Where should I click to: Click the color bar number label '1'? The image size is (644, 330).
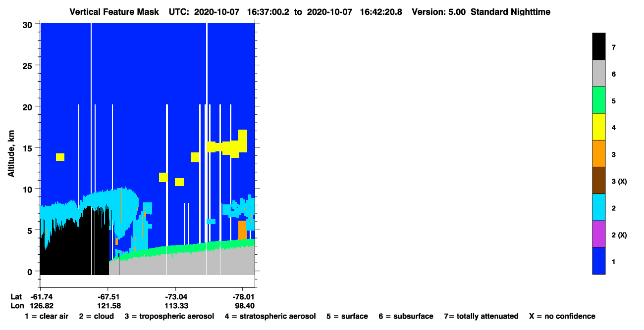[x=614, y=261]
